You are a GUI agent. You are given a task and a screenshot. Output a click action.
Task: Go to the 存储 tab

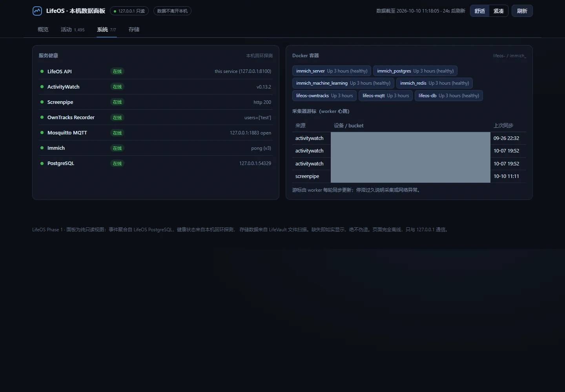pyautogui.click(x=134, y=29)
